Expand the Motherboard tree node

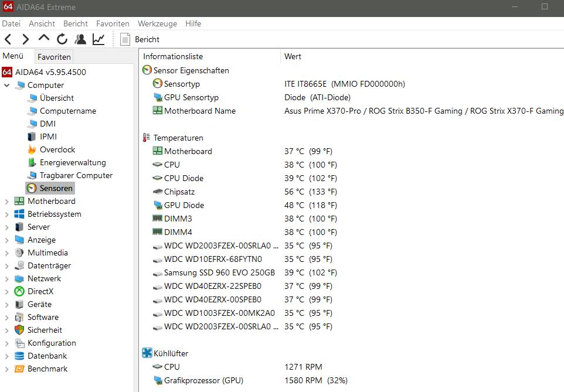[6, 202]
